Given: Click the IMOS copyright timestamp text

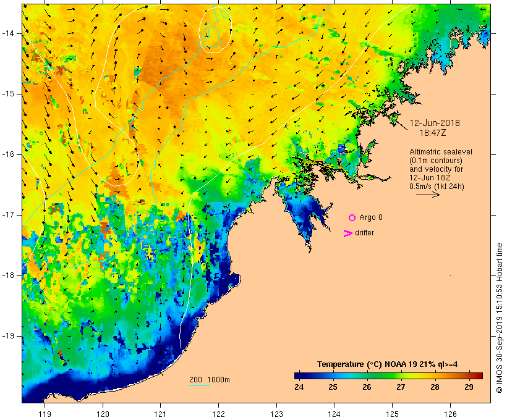Looking at the screenshot, I should tap(499, 318).
